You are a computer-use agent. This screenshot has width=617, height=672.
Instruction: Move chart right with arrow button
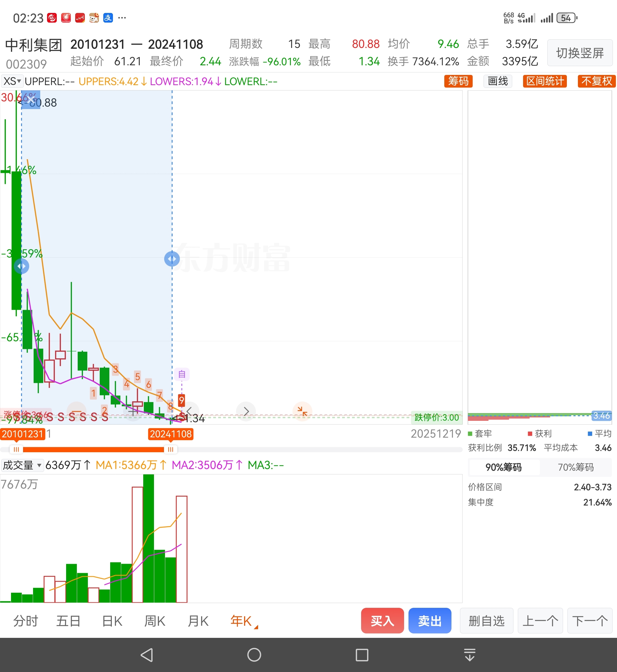246,411
